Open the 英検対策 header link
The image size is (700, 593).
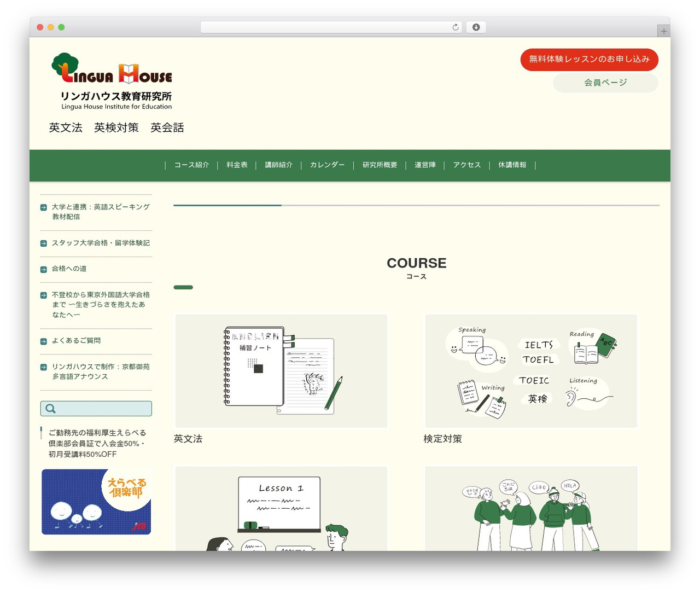click(x=116, y=127)
